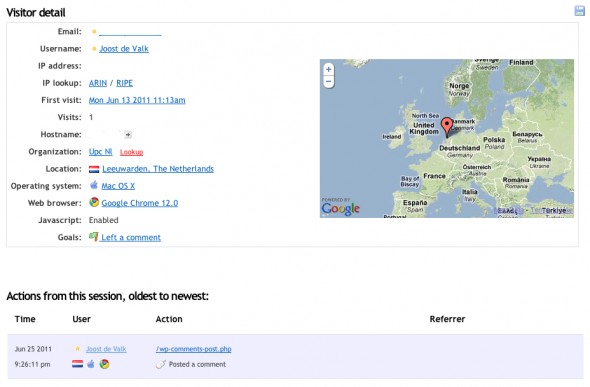Click the red Lookup link beside Organization
Viewport: 590px width, 387px height.
[x=131, y=152]
